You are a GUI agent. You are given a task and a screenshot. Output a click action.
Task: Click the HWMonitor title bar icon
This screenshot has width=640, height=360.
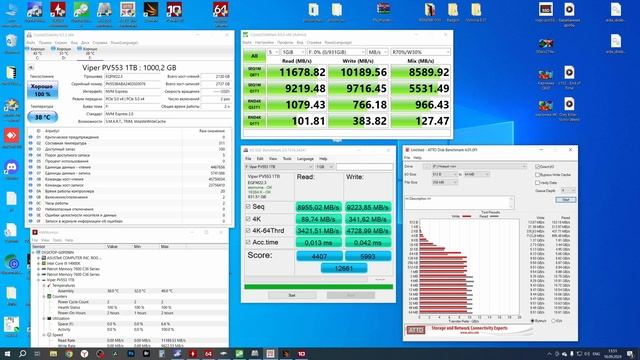[35, 232]
